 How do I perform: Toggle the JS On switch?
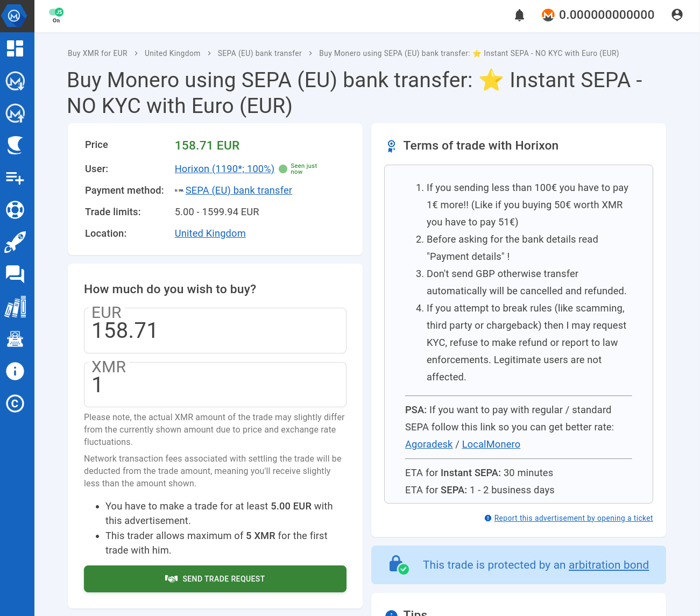(x=56, y=12)
